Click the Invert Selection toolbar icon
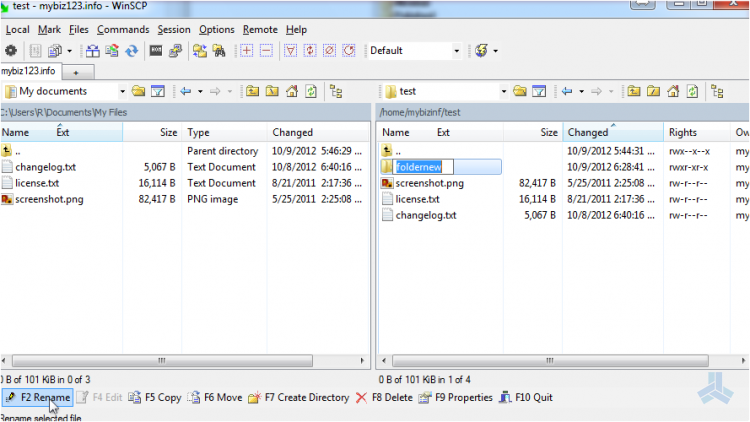 click(310, 51)
